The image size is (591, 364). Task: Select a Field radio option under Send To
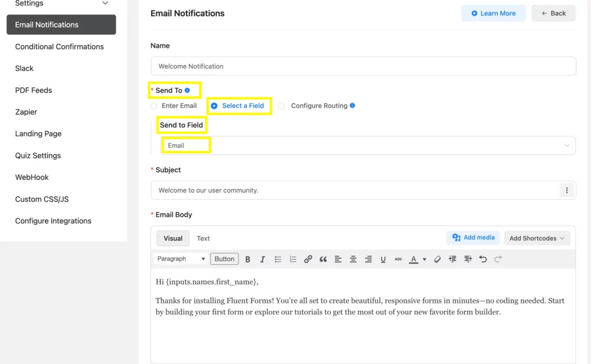click(x=214, y=106)
